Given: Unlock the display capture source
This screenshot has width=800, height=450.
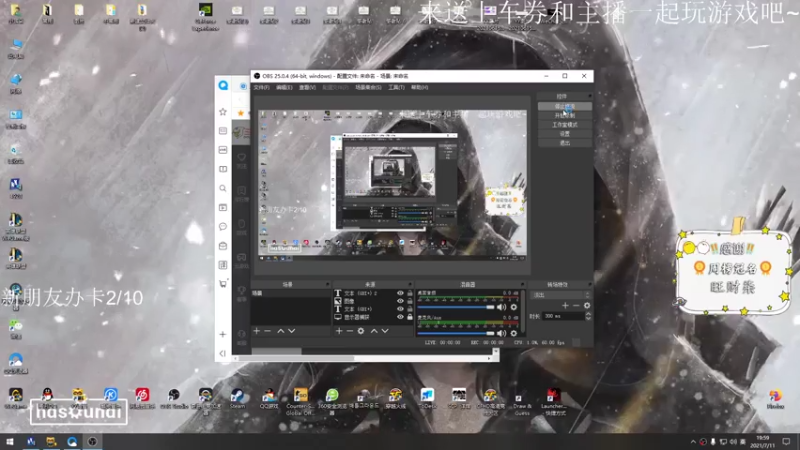Looking at the screenshot, I should [x=410, y=317].
